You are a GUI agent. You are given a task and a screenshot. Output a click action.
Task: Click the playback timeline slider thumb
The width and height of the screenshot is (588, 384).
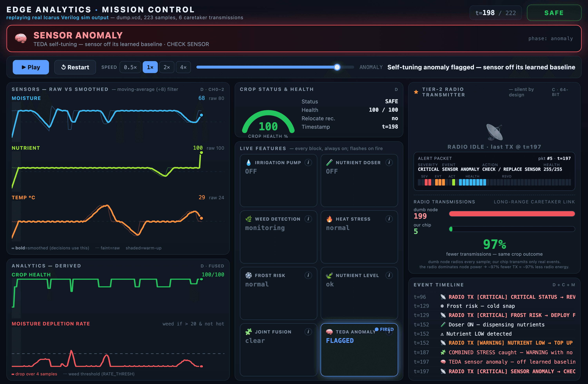coord(337,67)
